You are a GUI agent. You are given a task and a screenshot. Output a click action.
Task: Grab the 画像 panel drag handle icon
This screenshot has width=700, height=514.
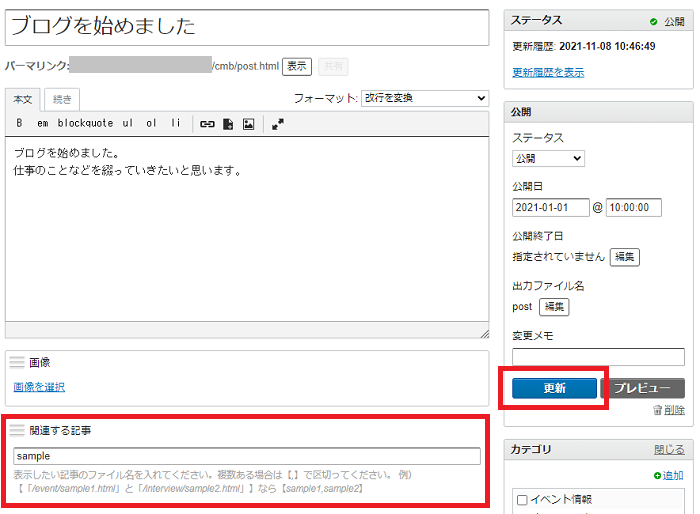point(17,362)
